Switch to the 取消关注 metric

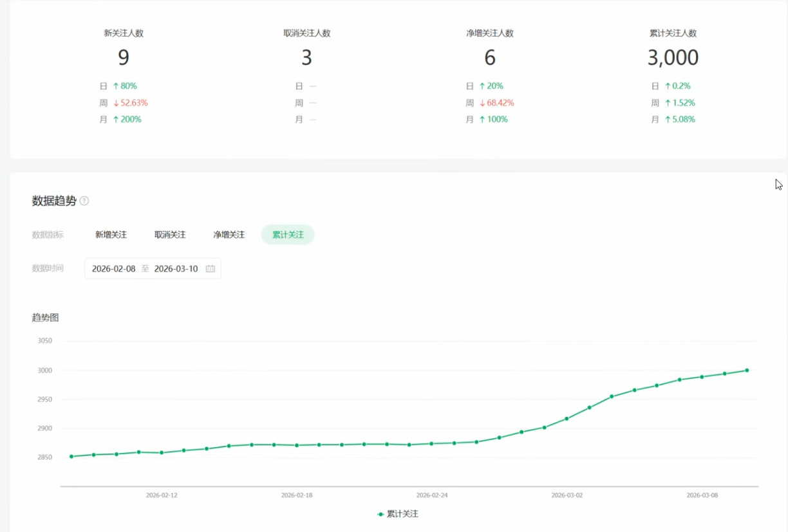170,235
